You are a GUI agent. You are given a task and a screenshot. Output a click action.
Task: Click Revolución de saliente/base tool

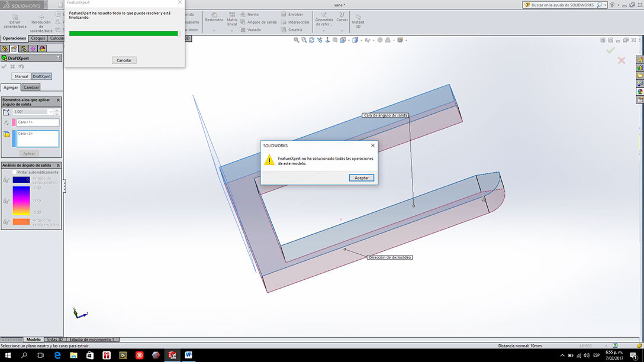point(41,24)
